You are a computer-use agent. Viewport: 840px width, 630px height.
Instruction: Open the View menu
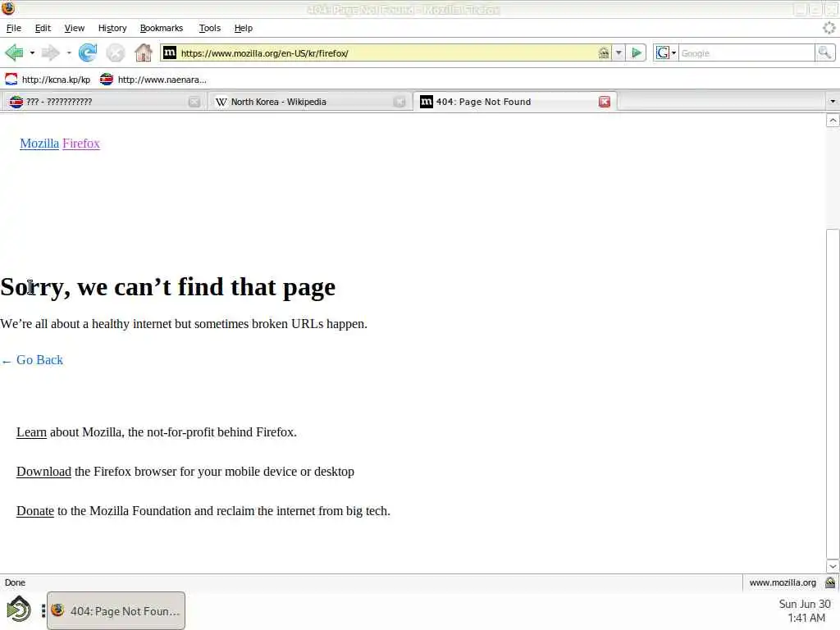point(74,28)
